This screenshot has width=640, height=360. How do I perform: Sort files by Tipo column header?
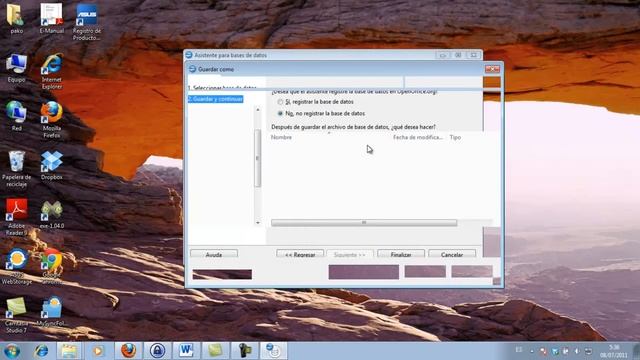tap(455, 137)
